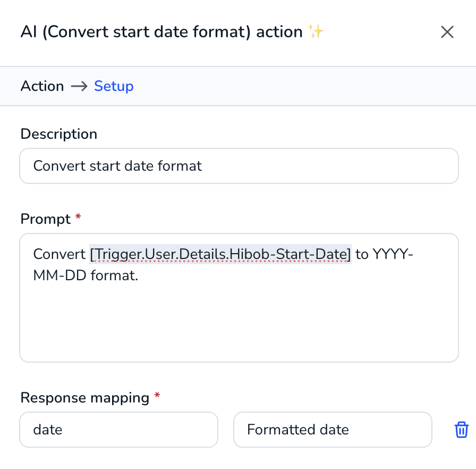Open the Setup breadcrumb step
The image size is (476, 469).
[114, 86]
